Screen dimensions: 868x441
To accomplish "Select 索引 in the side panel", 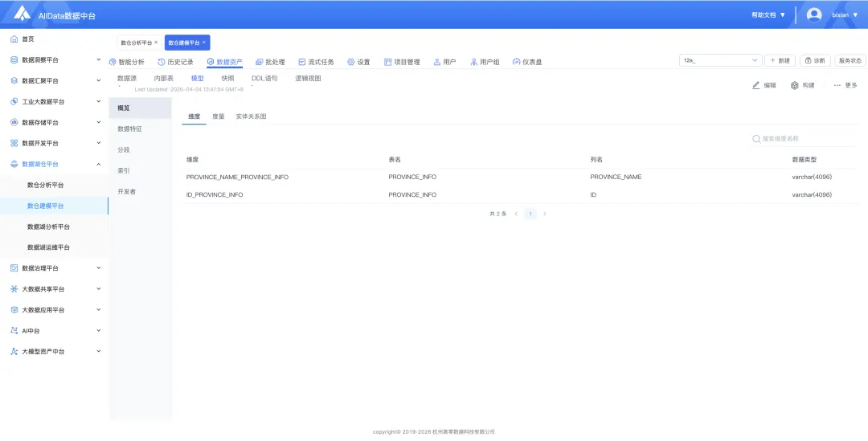I will tap(141, 171).
